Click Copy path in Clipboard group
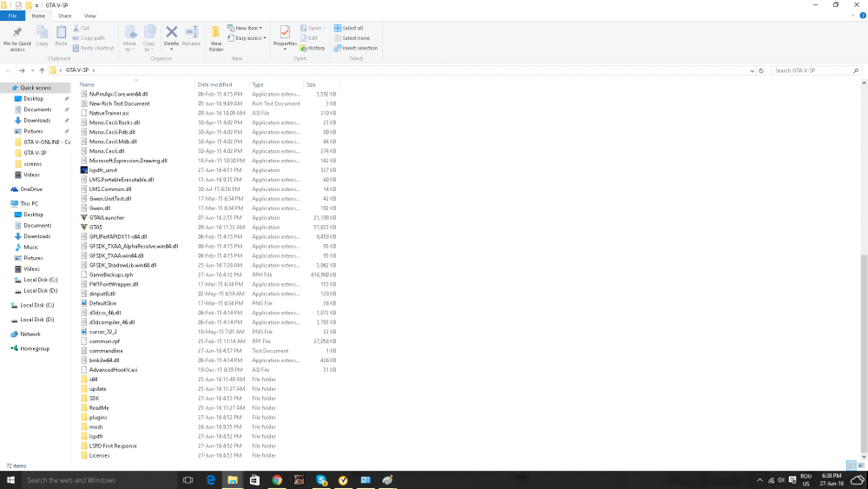The height and width of the screenshot is (489, 868). click(x=89, y=38)
